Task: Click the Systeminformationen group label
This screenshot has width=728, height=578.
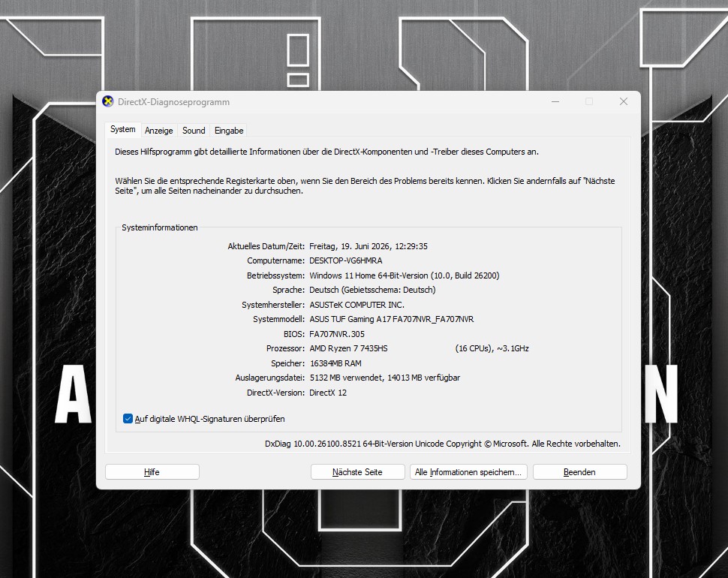Action: (x=160, y=227)
